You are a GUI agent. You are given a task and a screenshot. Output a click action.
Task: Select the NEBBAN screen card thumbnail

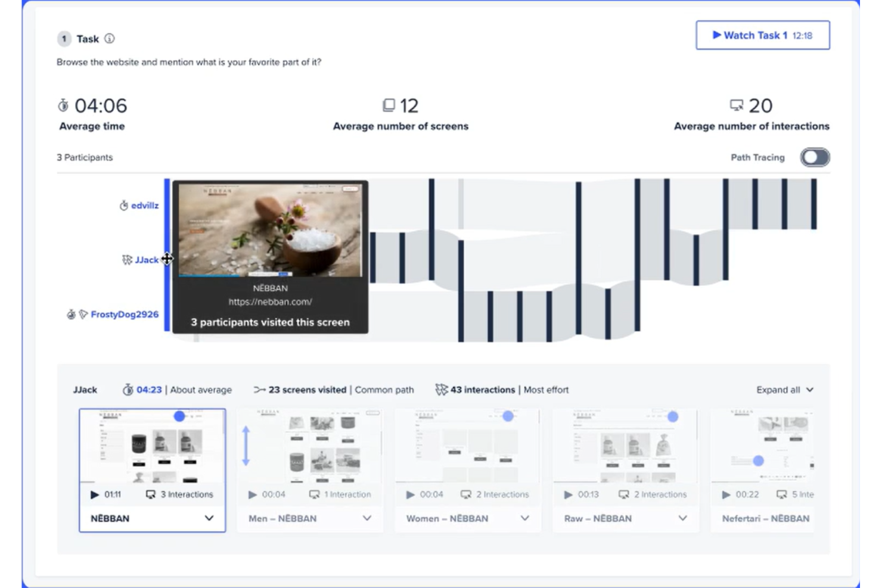(153, 446)
